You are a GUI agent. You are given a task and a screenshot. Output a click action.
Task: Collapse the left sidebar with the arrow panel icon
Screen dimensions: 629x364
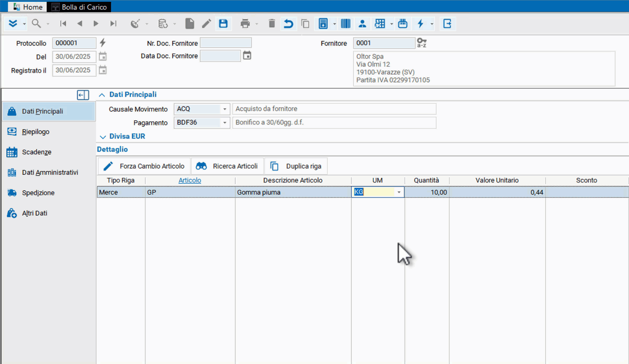point(83,95)
